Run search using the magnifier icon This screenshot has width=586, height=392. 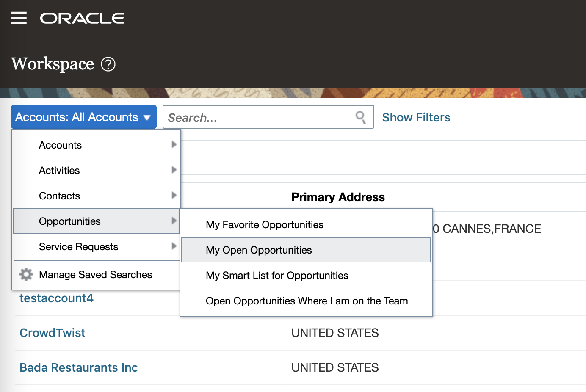pos(360,117)
